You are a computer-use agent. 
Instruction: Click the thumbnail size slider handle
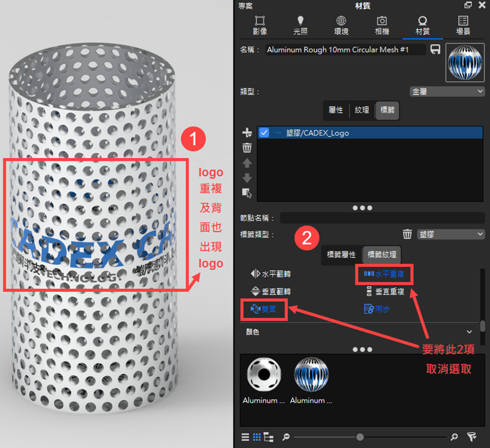(x=360, y=437)
